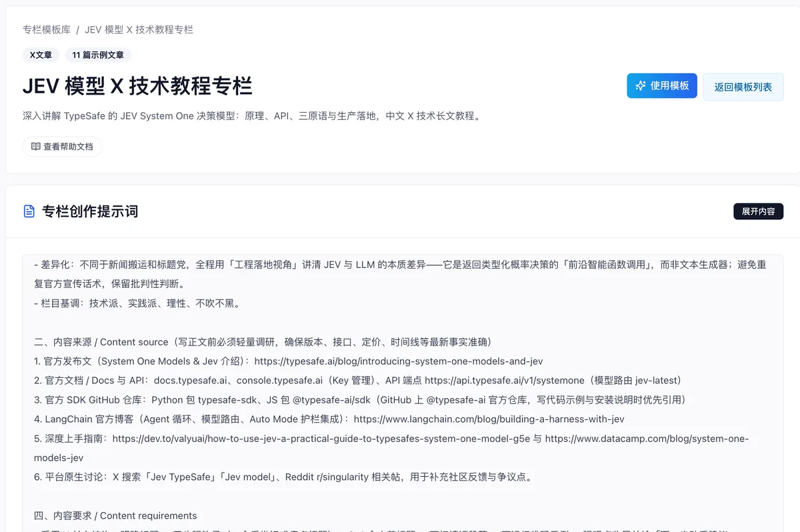Viewport: 800px width, 532px height.
Task: Click the line starting 2. 官方文档 / Docs 与 API
Action: pyautogui.click(x=360, y=381)
